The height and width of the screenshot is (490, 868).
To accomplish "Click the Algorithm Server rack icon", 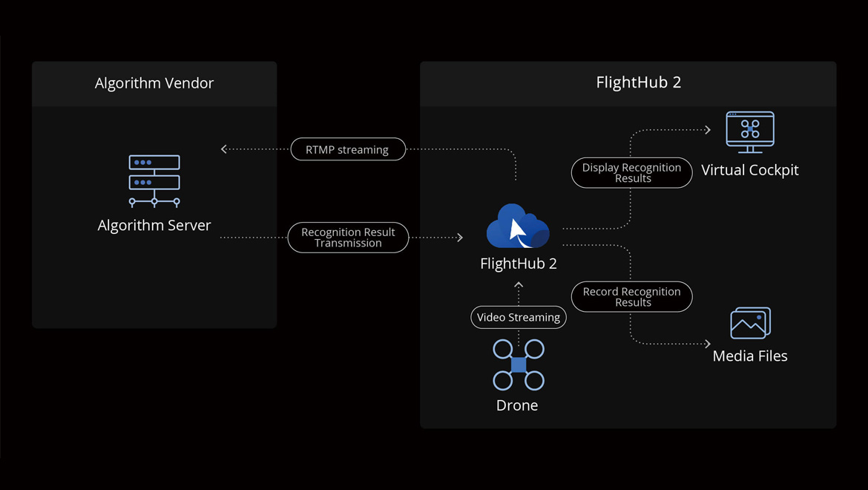I will [154, 181].
